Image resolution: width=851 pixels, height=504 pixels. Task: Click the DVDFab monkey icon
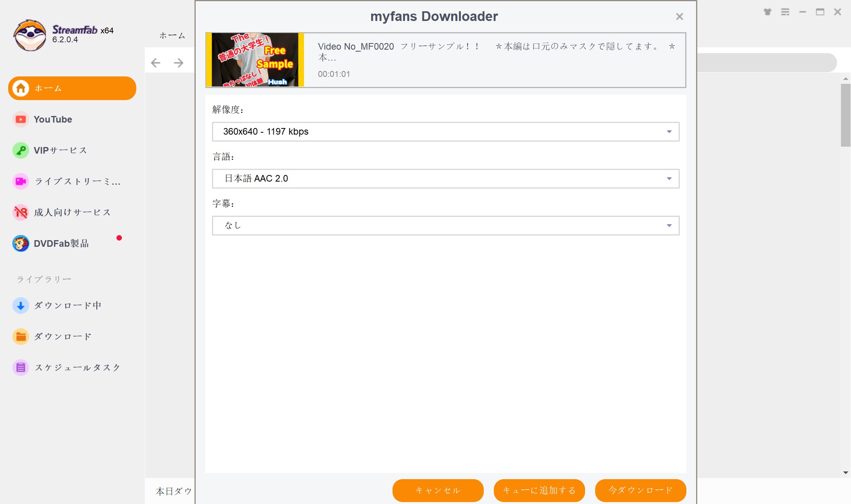21,243
